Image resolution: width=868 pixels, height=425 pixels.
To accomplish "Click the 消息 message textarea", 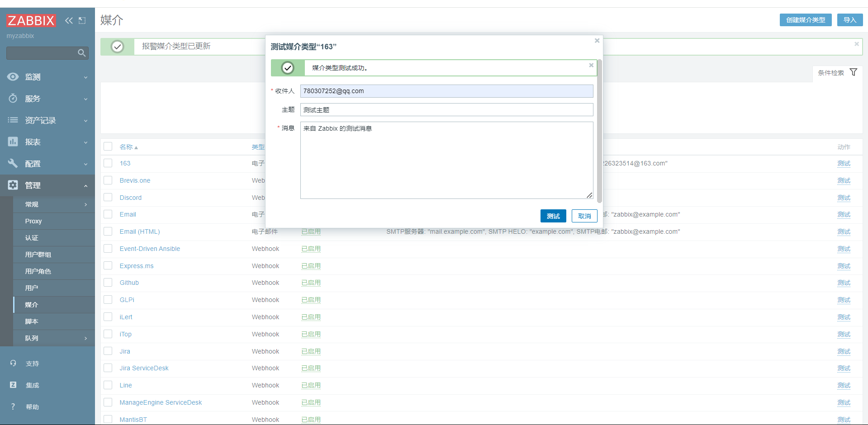I will click(446, 161).
